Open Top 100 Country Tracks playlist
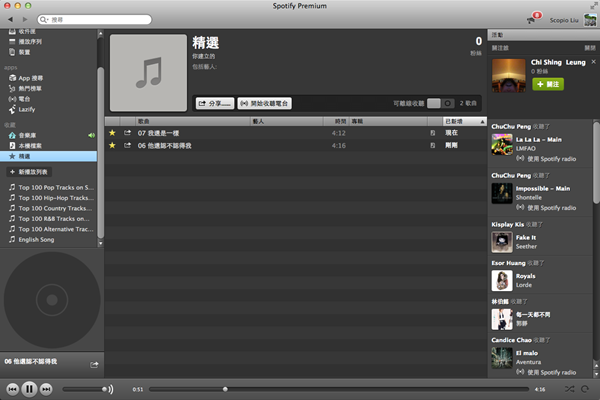Screen dimensions: 600x400 (x=55, y=208)
